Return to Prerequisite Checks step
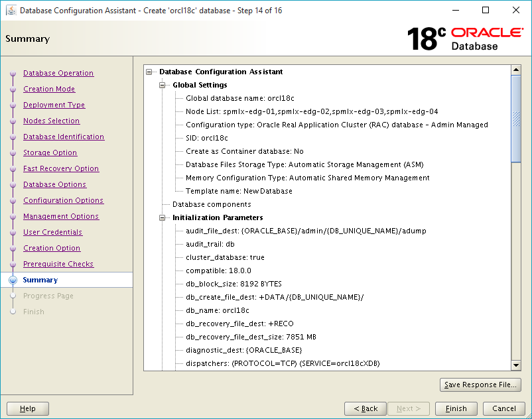The height and width of the screenshot is (419, 532). pos(58,265)
